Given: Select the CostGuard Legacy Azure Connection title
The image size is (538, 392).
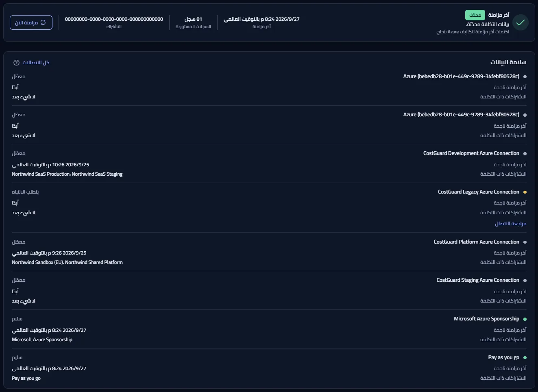Looking at the screenshot, I should coord(478,192).
